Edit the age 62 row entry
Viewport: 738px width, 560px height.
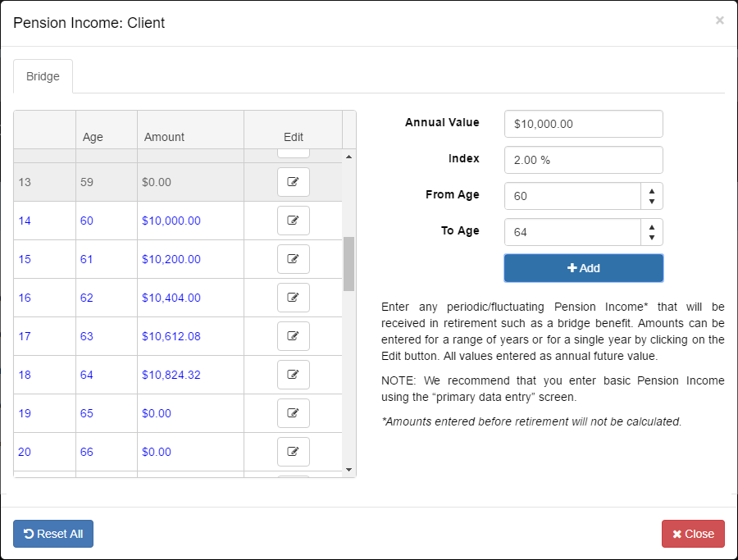click(293, 298)
